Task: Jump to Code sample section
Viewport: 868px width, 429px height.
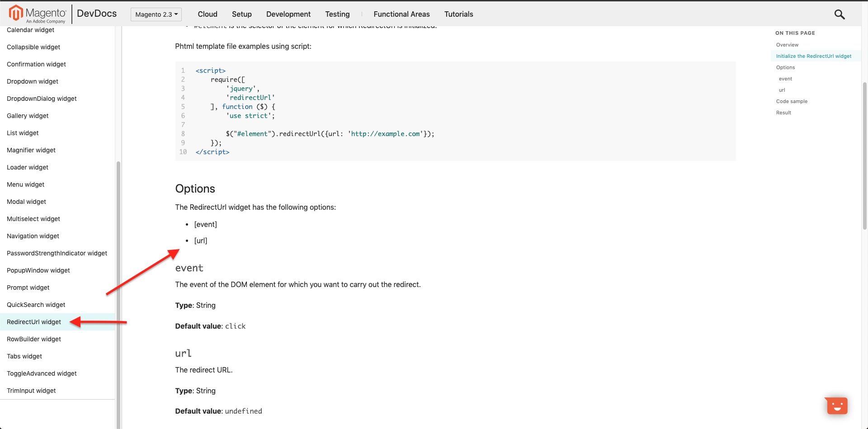Action: 792,101
